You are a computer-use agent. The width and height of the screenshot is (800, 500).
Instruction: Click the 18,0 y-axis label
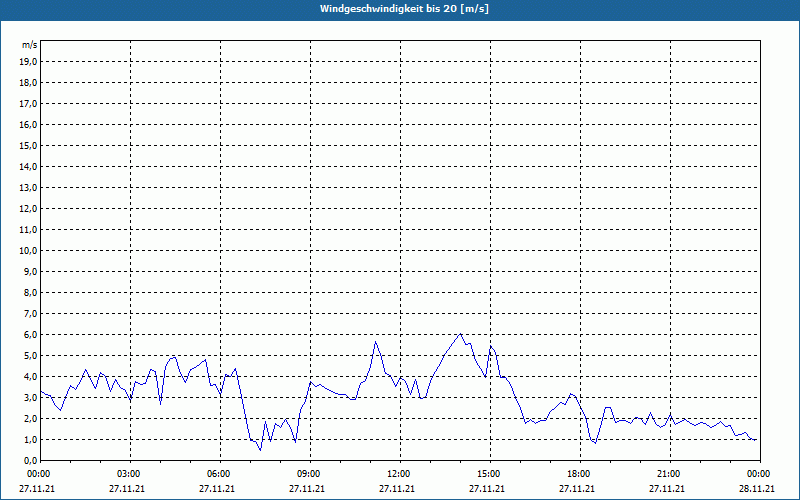click(x=28, y=83)
